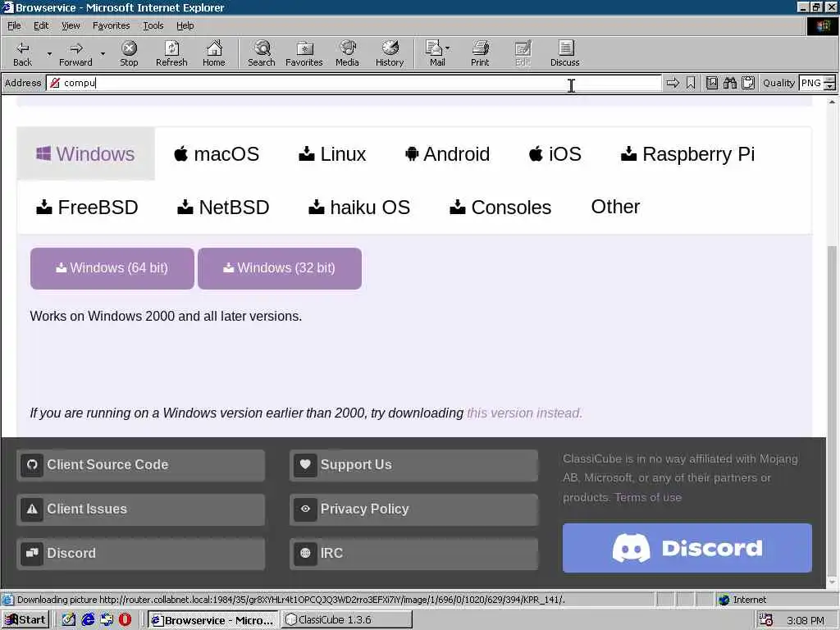840x630 pixels.
Task: Click the Stop toolbar icon
Action: coord(129,53)
